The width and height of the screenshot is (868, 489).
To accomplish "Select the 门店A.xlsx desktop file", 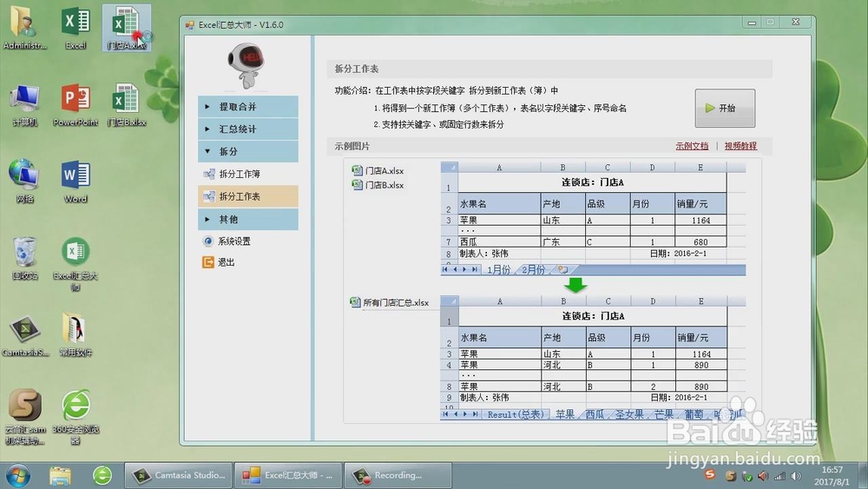I will 126,28.
